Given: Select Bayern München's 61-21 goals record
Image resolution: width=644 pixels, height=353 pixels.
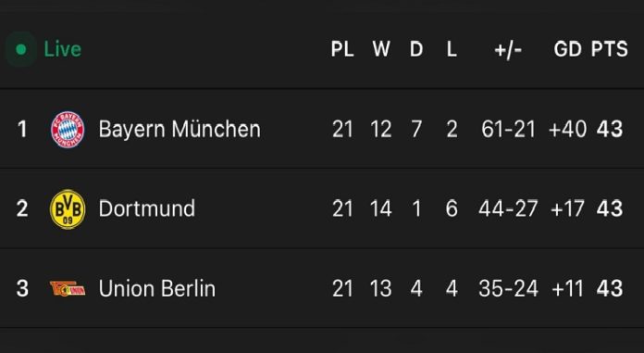Looking at the screenshot, I should [509, 130].
